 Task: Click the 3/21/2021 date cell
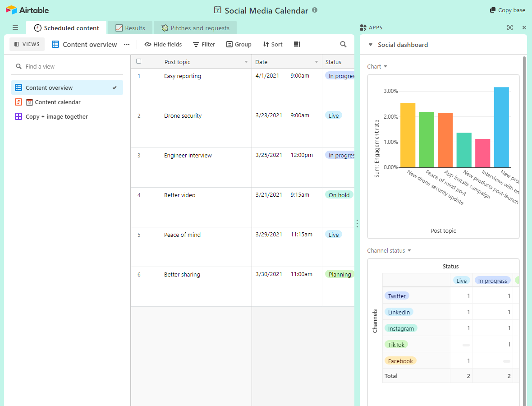(287, 208)
